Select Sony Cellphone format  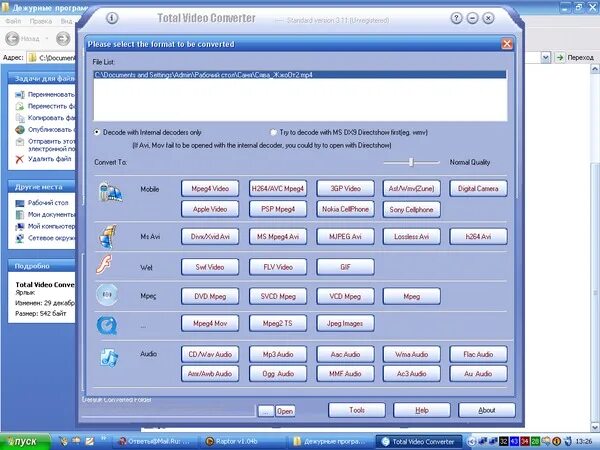[411, 210]
